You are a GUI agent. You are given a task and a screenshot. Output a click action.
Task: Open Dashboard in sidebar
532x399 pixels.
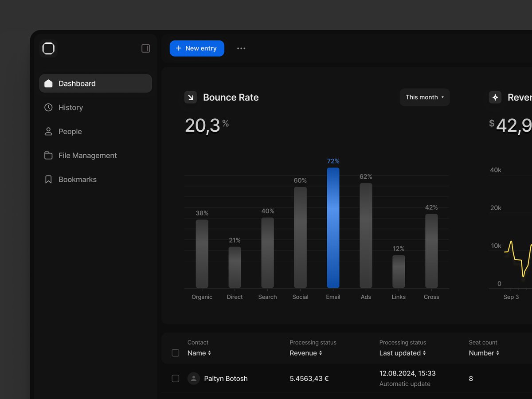(x=96, y=83)
